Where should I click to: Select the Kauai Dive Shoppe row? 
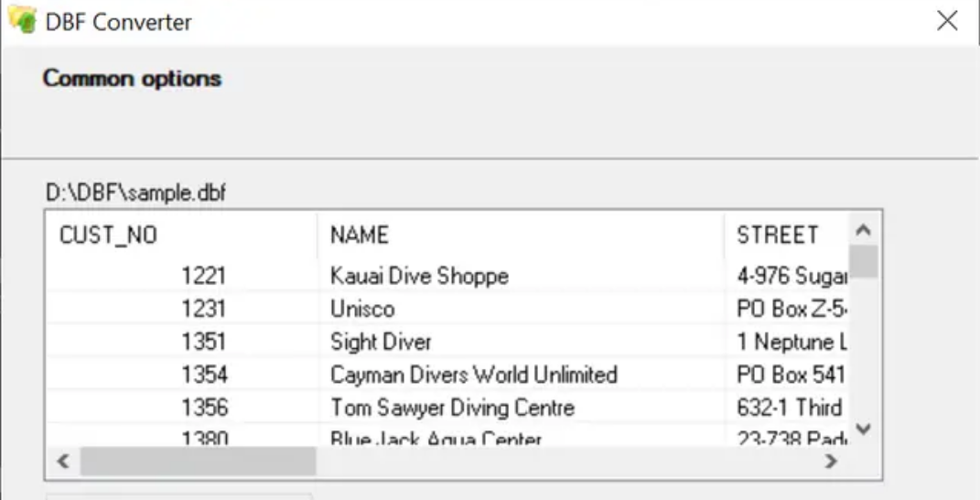pyautogui.click(x=419, y=275)
